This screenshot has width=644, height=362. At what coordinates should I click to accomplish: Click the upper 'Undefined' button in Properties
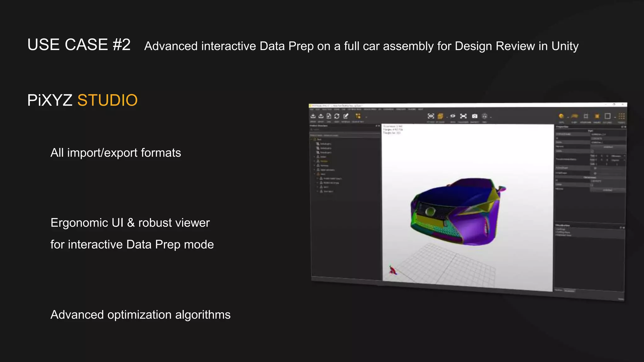[x=608, y=147]
